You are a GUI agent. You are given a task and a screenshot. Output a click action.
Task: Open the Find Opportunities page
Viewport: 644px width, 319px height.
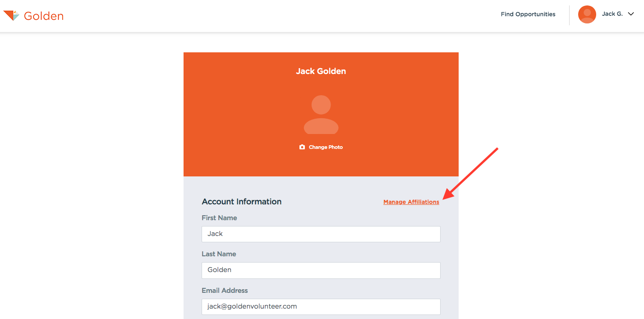click(528, 14)
